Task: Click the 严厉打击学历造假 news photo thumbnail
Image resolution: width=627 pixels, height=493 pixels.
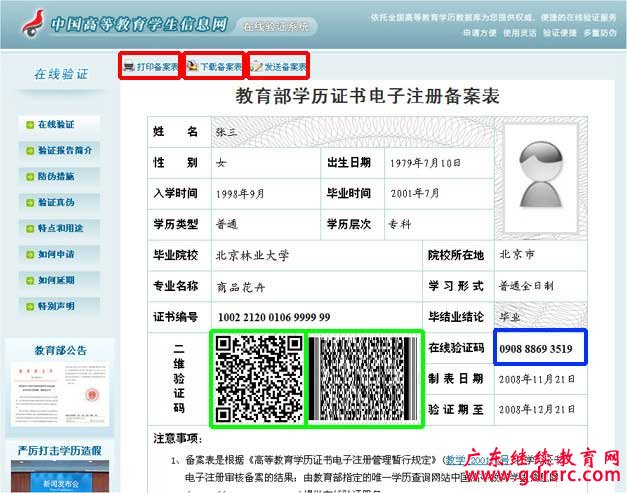Action: (x=60, y=477)
